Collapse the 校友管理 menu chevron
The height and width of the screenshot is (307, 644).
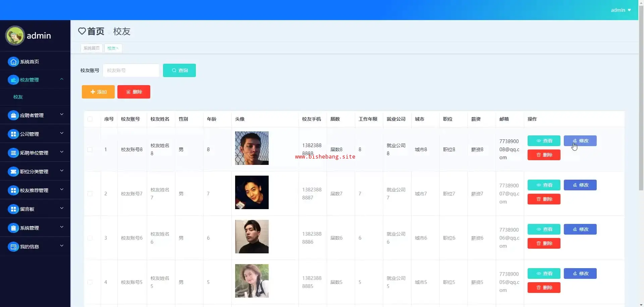click(x=62, y=79)
